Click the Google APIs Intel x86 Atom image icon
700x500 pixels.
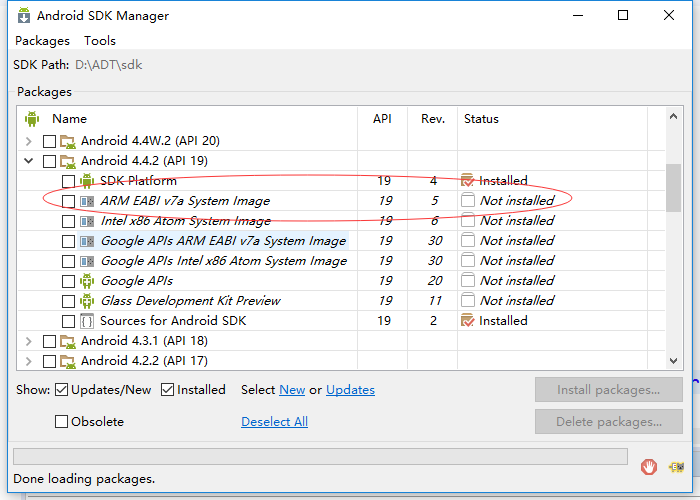[x=87, y=261]
